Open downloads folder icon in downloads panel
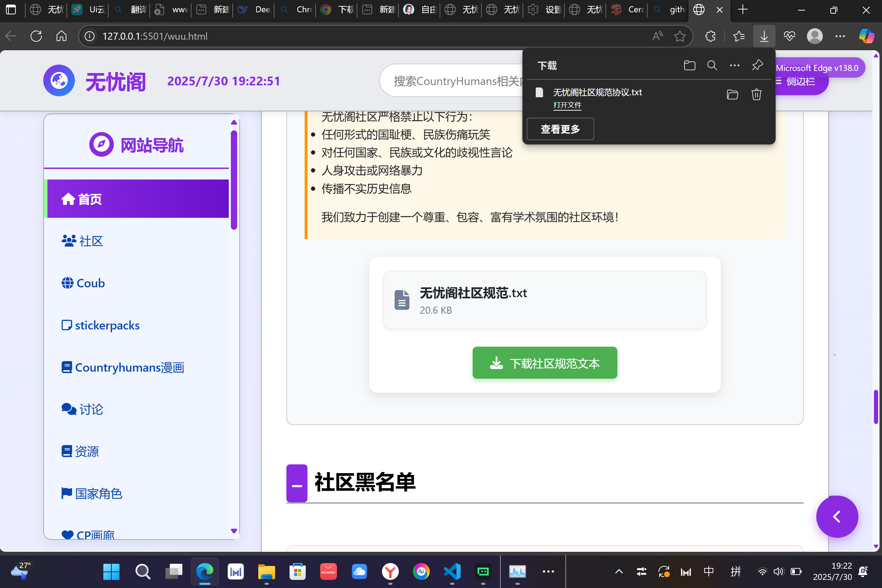This screenshot has height=588, width=882. pyautogui.click(x=689, y=65)
